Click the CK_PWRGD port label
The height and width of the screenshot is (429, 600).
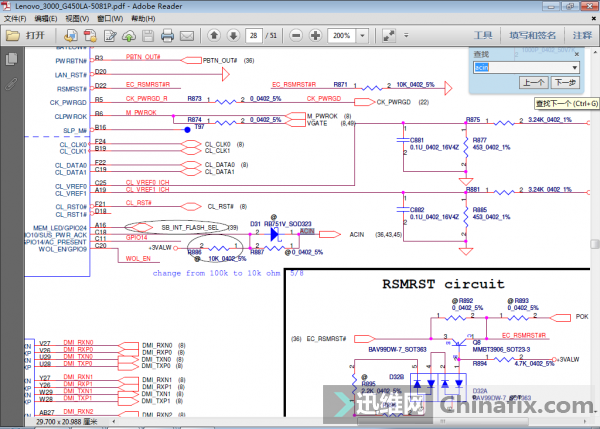(x=394, y=102)
